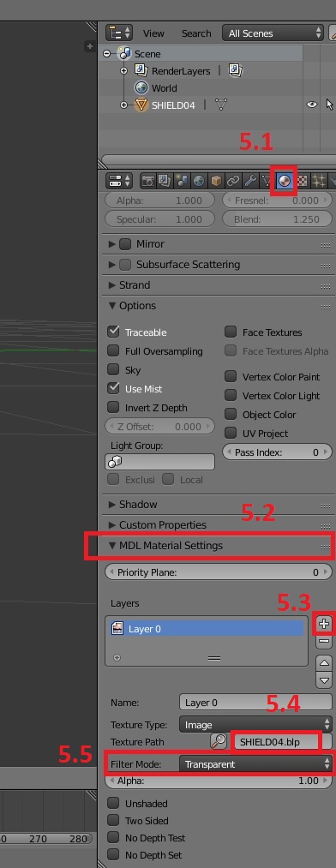Add a new MDL layer

click(324, 623)
